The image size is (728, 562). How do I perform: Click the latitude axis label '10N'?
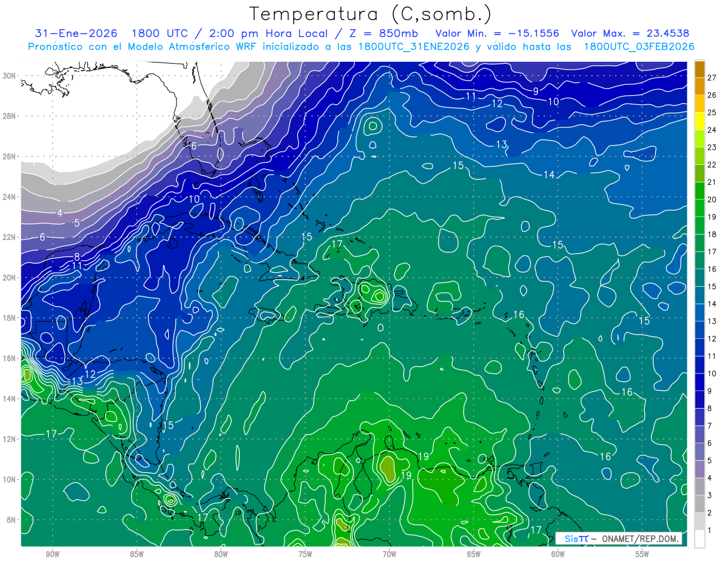10,479
